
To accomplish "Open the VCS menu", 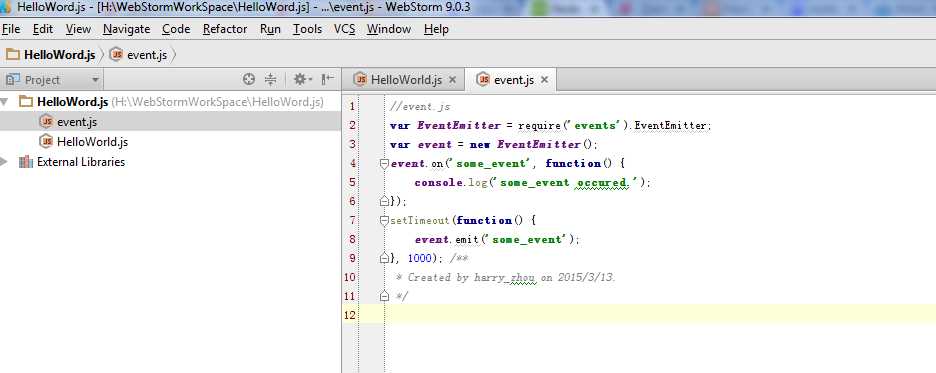I will pyautogui.click(x=344, y=29).
